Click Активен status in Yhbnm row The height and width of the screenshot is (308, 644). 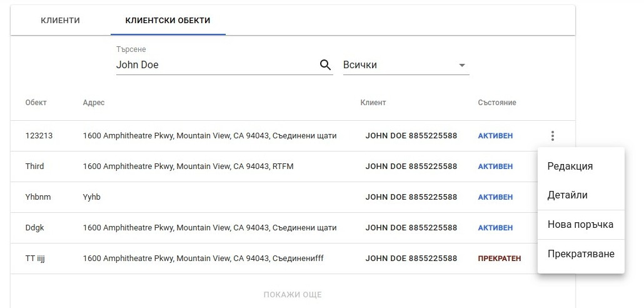point(495,197)
